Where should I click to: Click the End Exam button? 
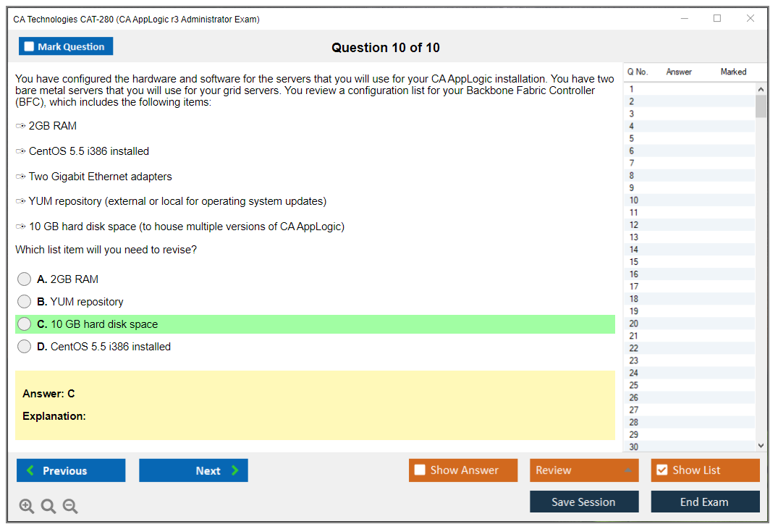click(x=704, y=502)
